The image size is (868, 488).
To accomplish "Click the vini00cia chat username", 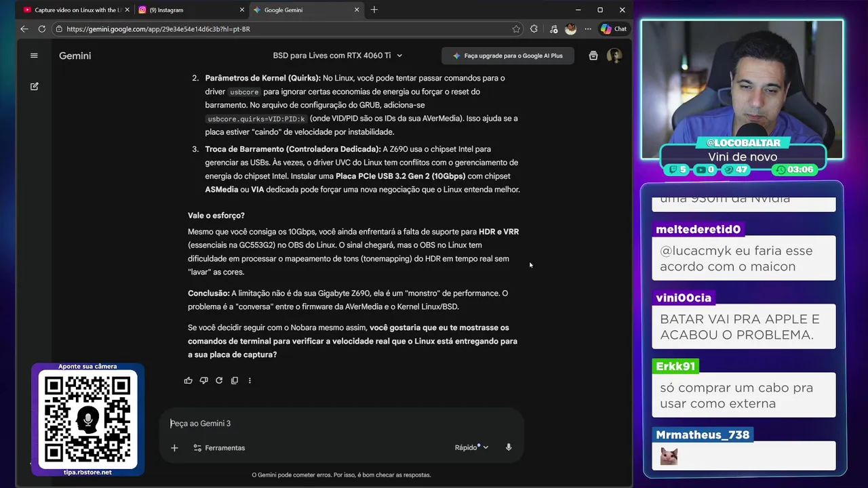I will (x=684, y=298).
